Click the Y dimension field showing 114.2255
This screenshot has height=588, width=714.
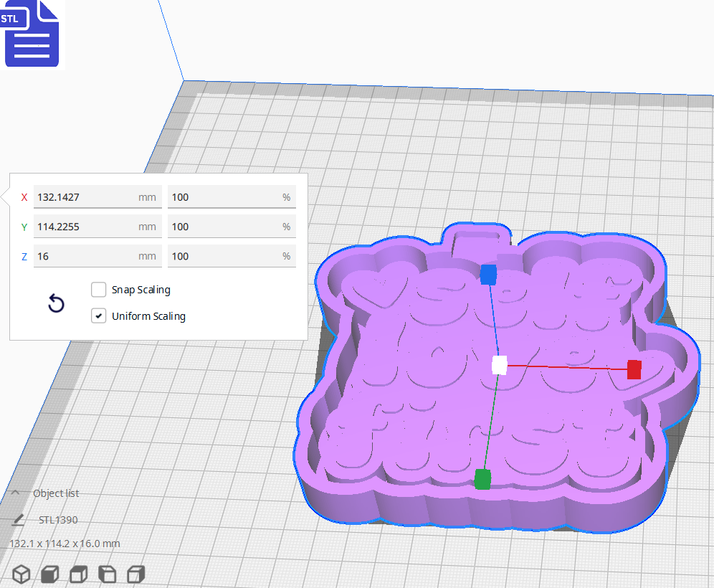(97, 226)
